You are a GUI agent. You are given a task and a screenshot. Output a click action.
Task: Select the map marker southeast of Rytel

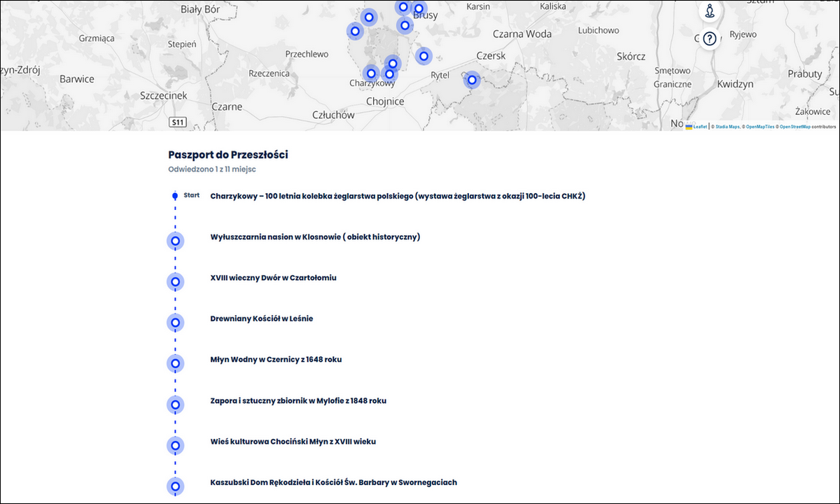pyautogui.click(x=472, y=80)
